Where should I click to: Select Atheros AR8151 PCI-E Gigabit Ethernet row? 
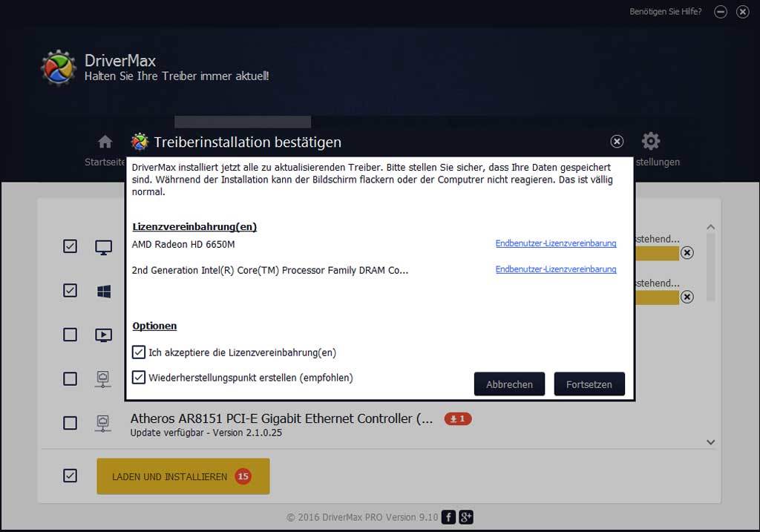coord(281,418)
